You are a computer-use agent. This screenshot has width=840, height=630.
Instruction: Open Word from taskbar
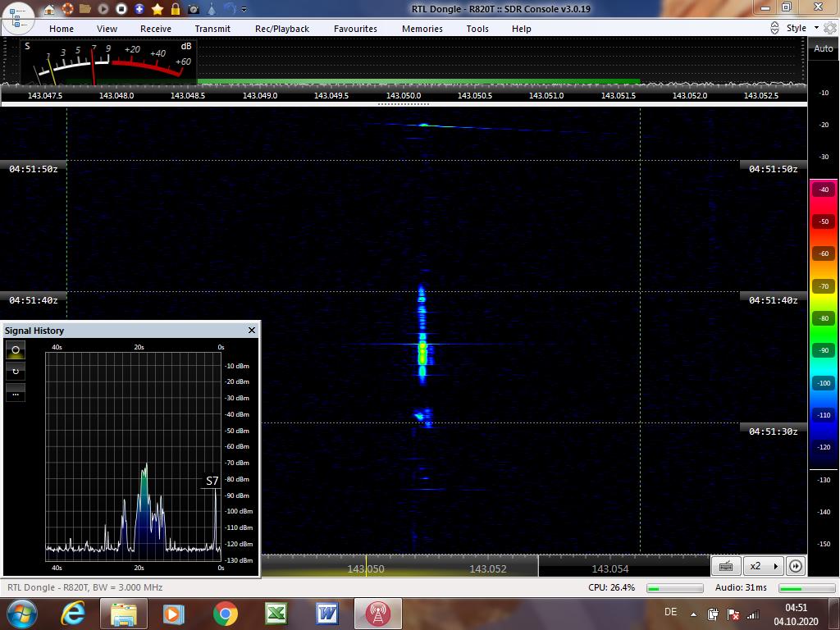pyautogui.click(x=326, y=614)
